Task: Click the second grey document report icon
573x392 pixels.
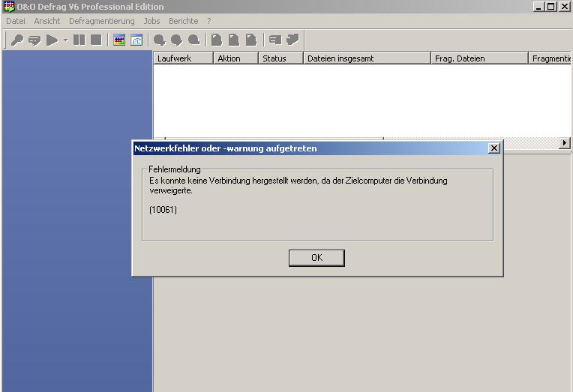Action: pos(234,40)
